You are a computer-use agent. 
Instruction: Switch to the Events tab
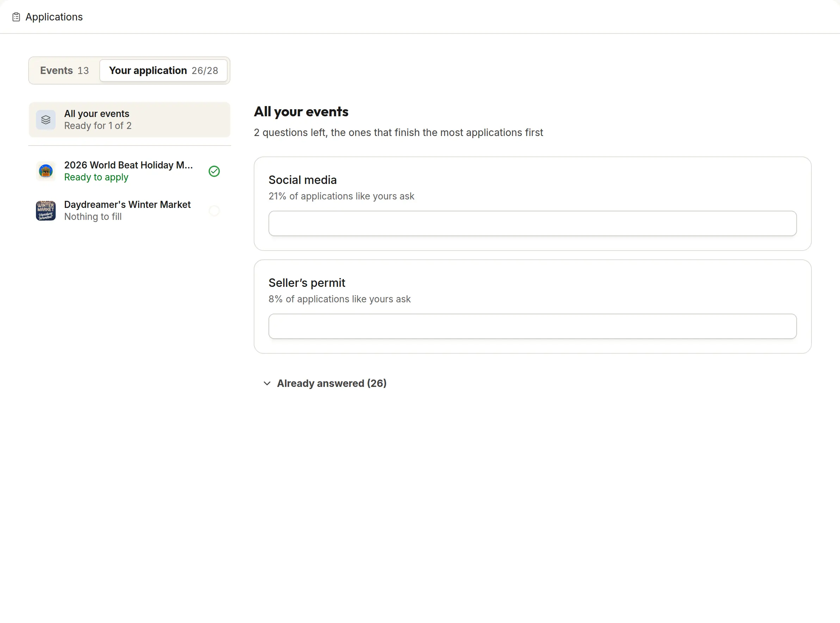coord(64,70)
